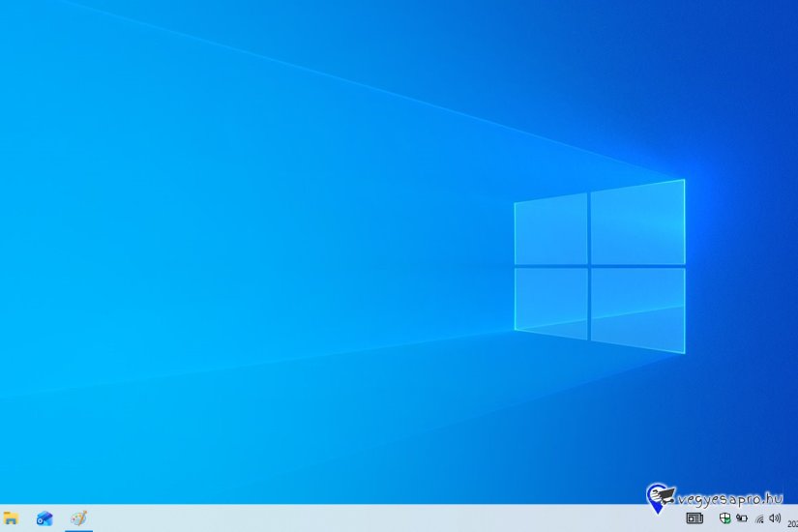Launch Outlook from the taskbar
This screenshot has height=532, width=798.
pyautogui.click(x=44, y=518)
